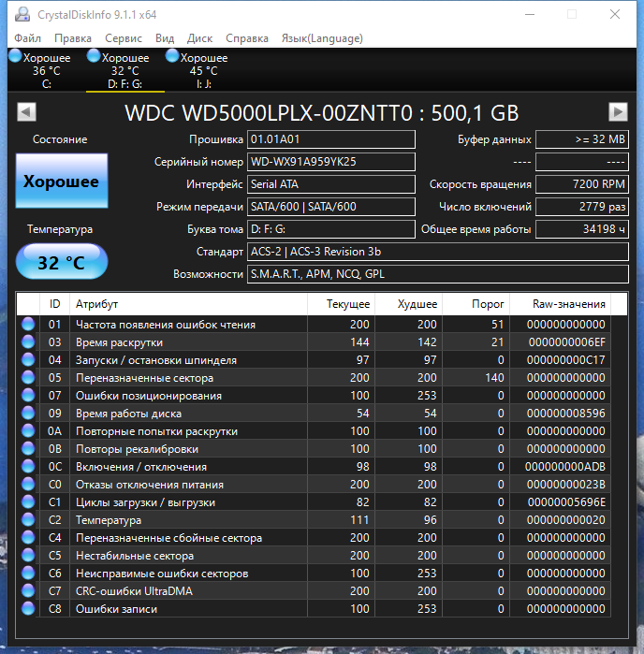Click the 7200 RPM rotation value
The width and height of the screenshot is (644, 654).
click(582, 184)
